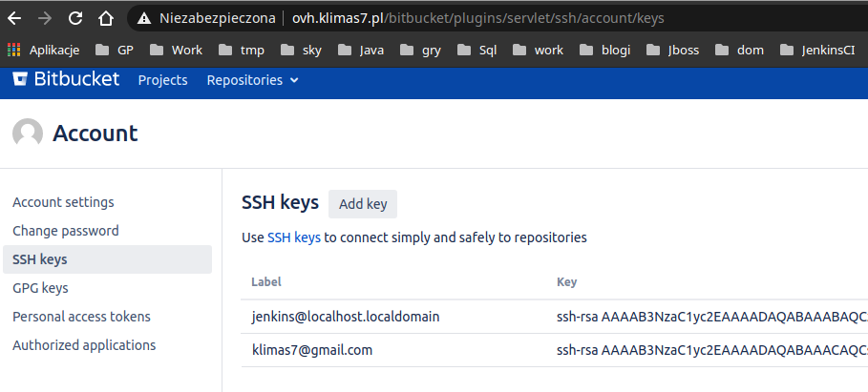Open the gry bookmarks folder
This screenshot has width=868, height=392.
click(x=421, y=51)
